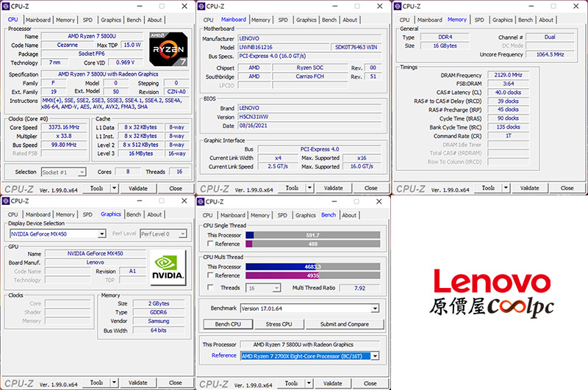588x390 pixels.
Task: Expand Tools arrow in the Mainboard window
Action: (309, 188)
